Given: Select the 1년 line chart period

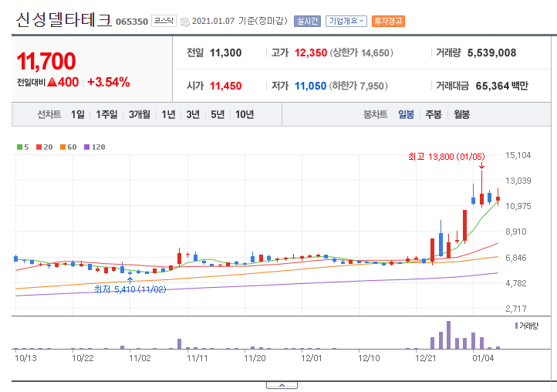Looking at the screenshot, I should point(168,114).
